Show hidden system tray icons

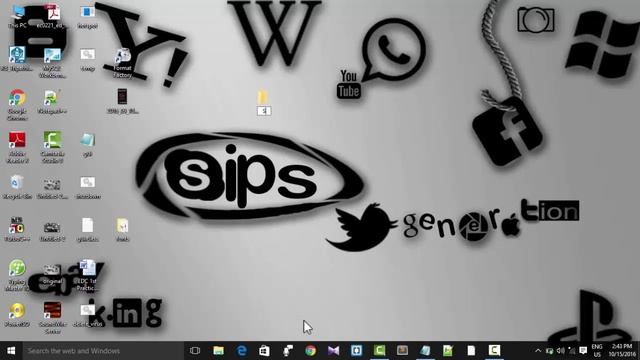[538, 351]
